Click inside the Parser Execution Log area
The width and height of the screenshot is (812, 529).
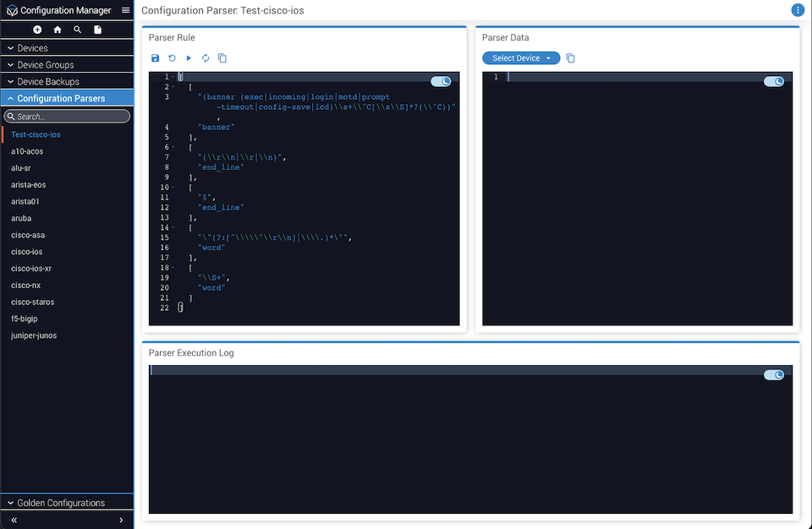click(x=470, y=439)
